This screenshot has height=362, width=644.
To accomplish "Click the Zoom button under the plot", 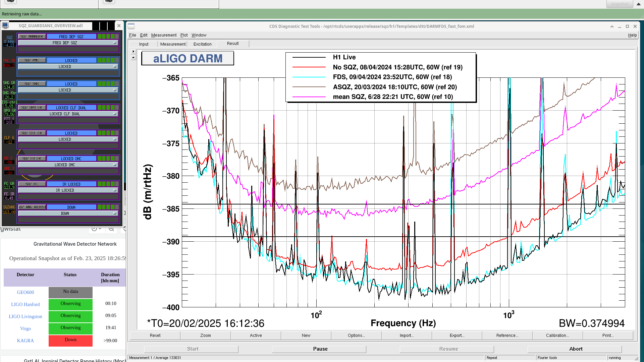I will click(x=205, y=336).
